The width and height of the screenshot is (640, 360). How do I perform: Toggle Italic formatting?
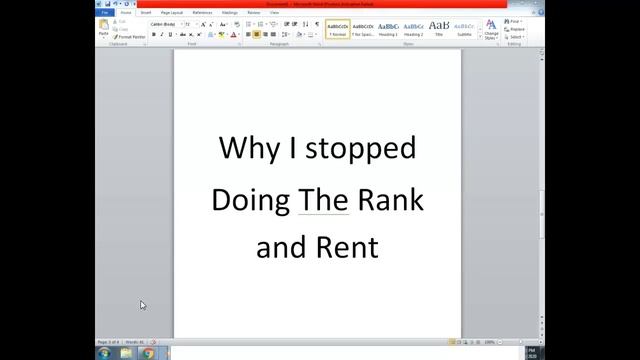[162, 35]
